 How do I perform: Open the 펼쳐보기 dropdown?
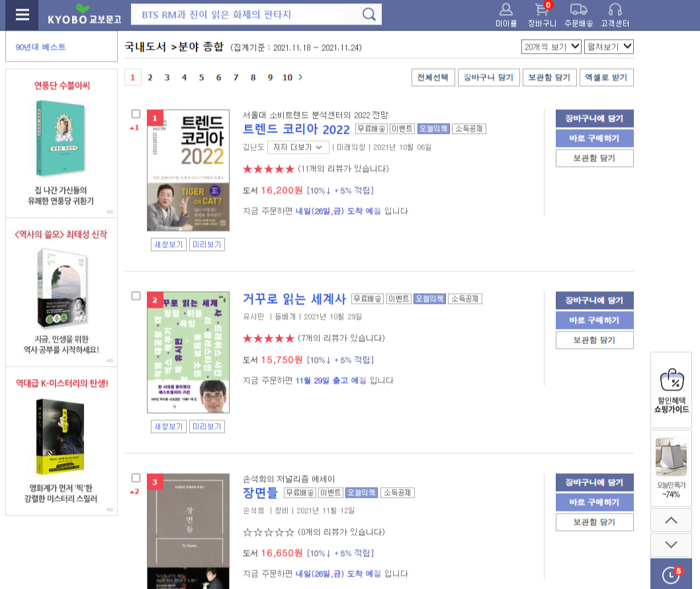609,46
